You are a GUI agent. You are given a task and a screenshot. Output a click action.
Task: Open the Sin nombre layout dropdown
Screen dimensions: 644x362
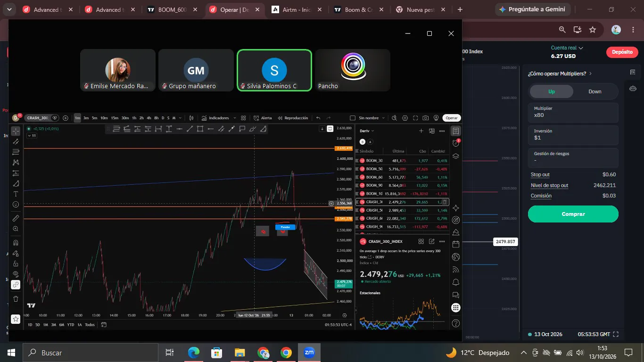(x=372, y=118)
